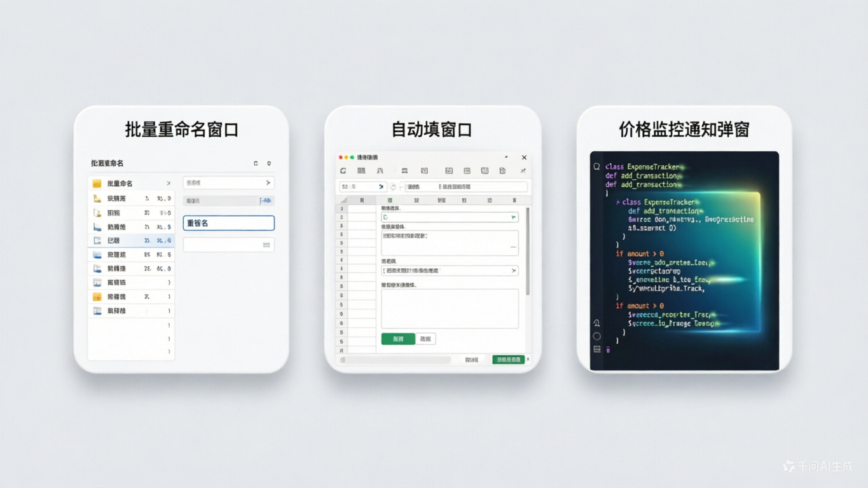This screenshot has width=868, height=488.
Task: Click the 批量重命名 panel title
Action: coord(107,163)
